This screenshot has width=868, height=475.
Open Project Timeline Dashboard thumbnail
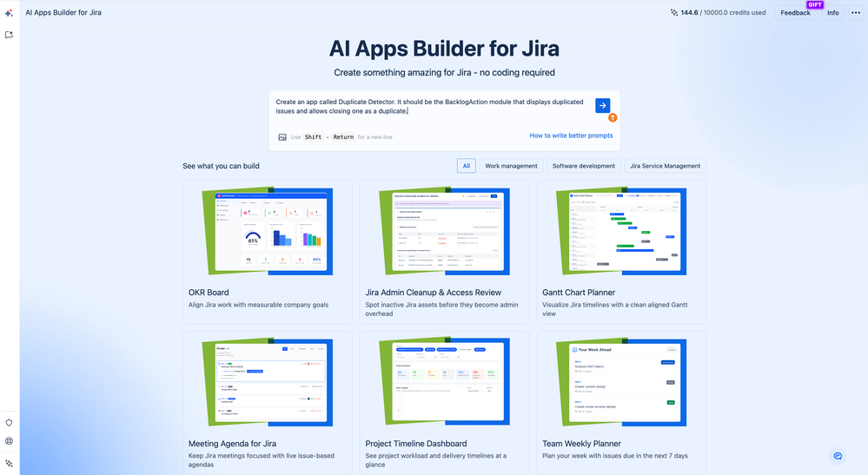tap(444, 382)
